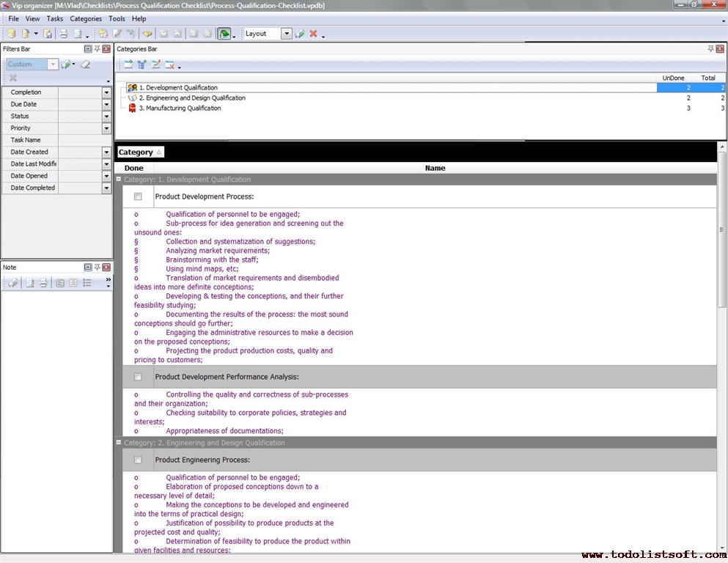
Task: Expand the Completion filter dropdown
Action: (x=106, y=92)
